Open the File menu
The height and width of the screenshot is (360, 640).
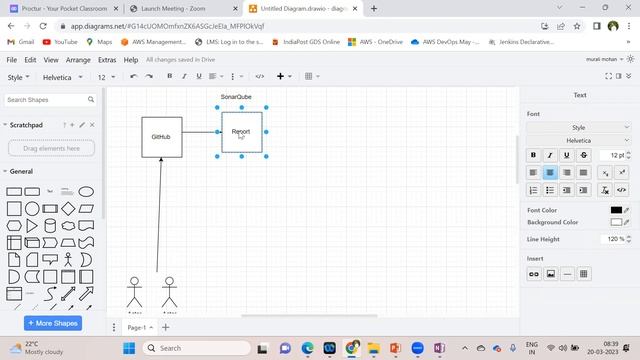[x=12, y=60]
